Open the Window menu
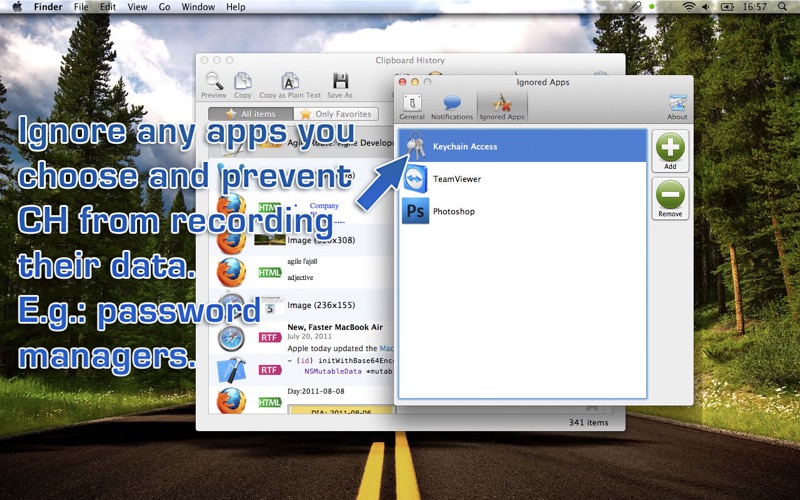800x500 pixels. 198,7
